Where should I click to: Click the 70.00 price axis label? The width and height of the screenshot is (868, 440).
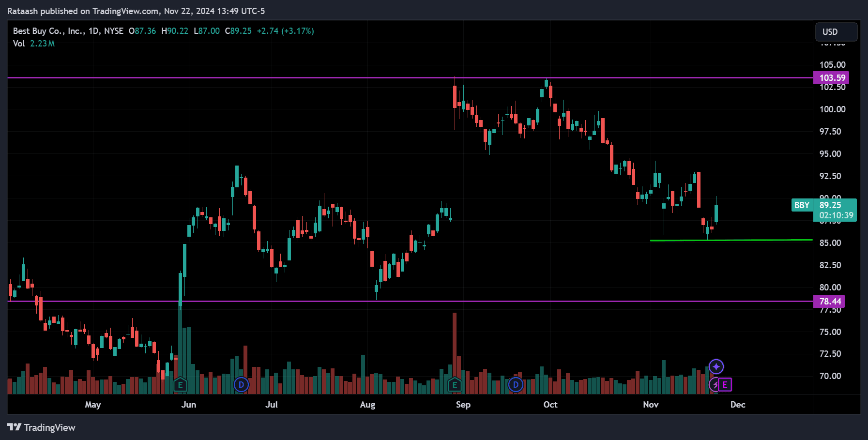830,376
